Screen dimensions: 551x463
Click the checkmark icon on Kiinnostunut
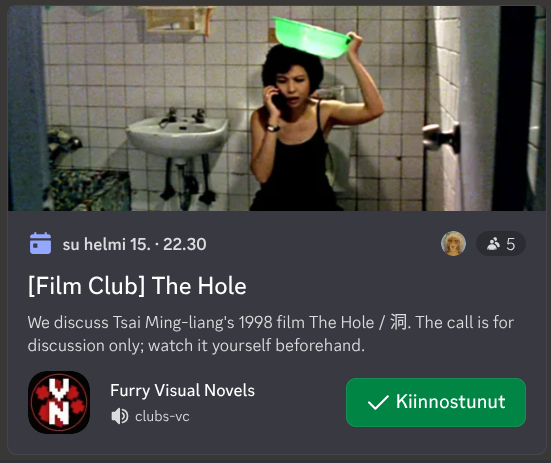(x=378, y=402)
